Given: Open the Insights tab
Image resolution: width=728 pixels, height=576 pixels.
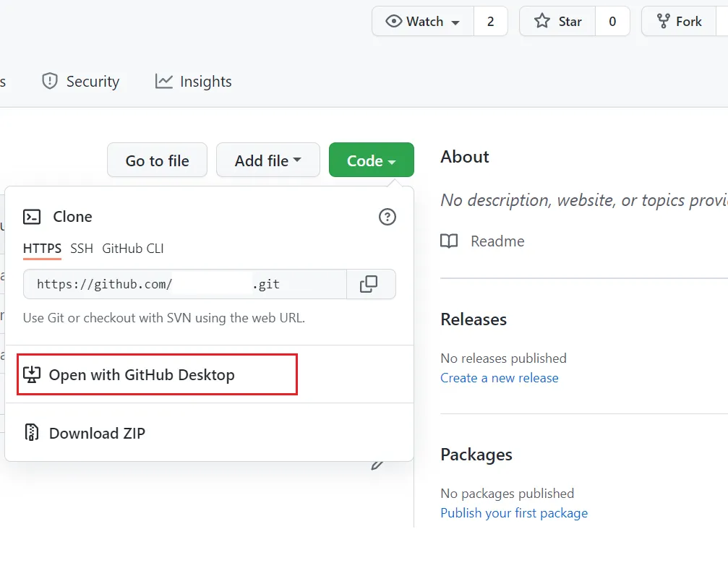Looking at the screenshot, I should (193, 81).
